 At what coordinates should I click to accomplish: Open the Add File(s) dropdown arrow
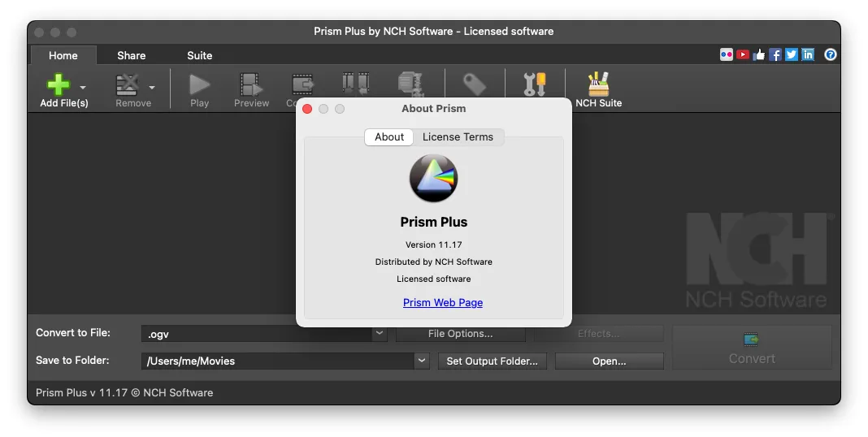82,88
